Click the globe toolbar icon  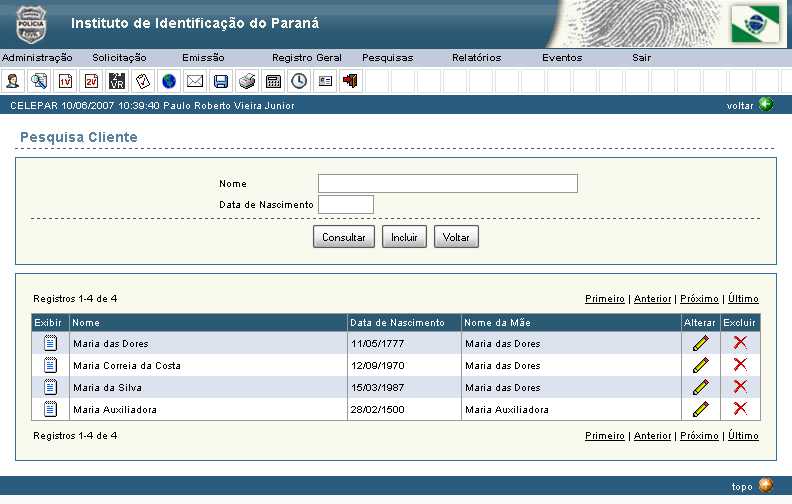point(169,81)
